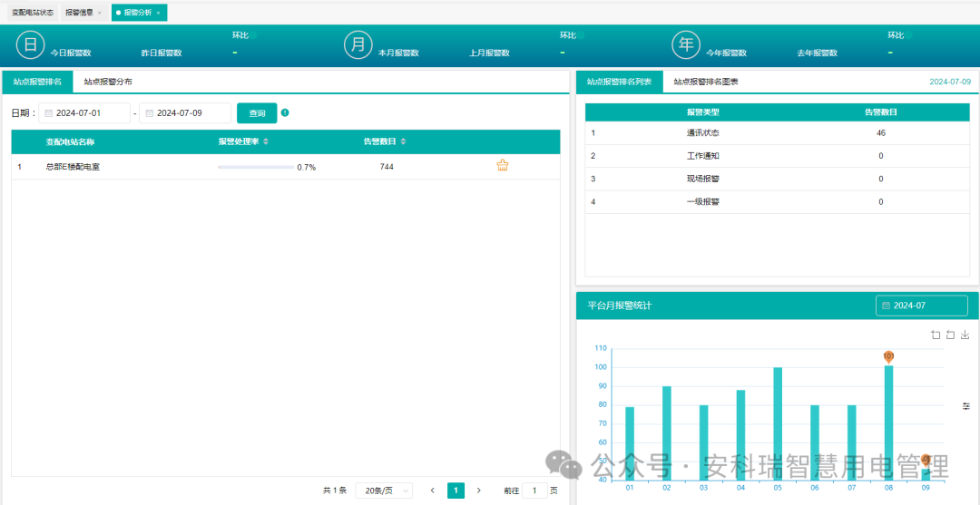The width and height of the screenshot is (980, 505).
Task: Click the chart zoom reset icon
Action: coord(951,335)
